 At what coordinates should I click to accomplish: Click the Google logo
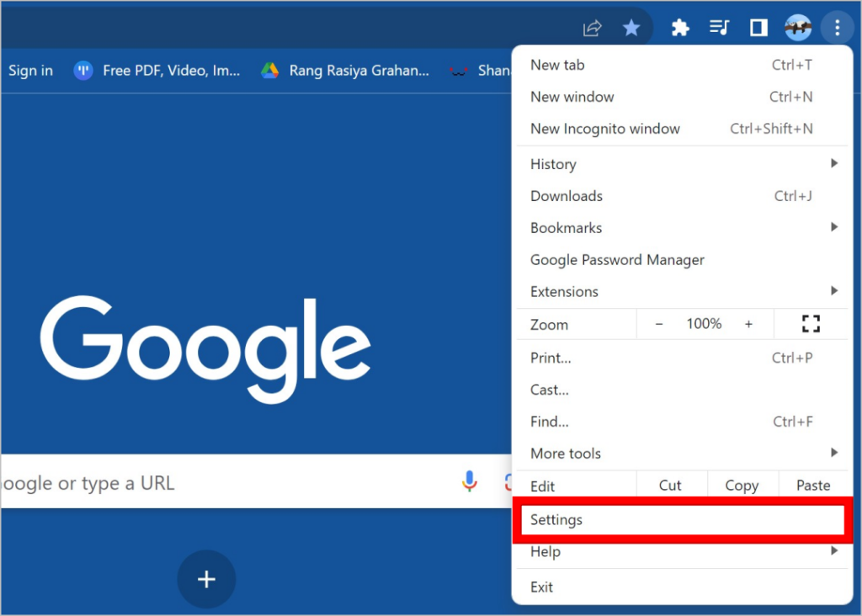point(205,349)
